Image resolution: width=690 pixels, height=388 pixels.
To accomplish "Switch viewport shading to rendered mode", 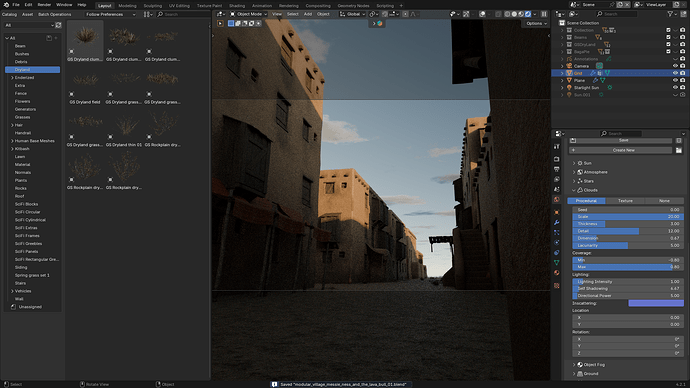I will pos(528,14).
